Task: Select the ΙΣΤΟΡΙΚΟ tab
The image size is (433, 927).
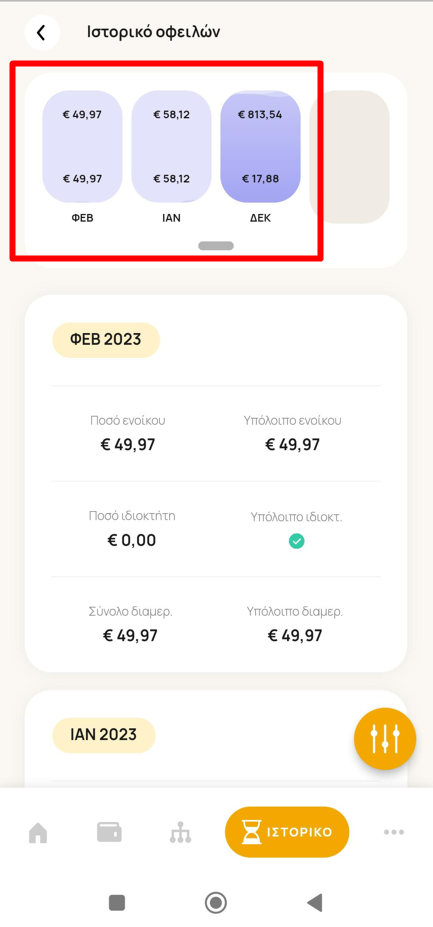Action: click(287, 832)
